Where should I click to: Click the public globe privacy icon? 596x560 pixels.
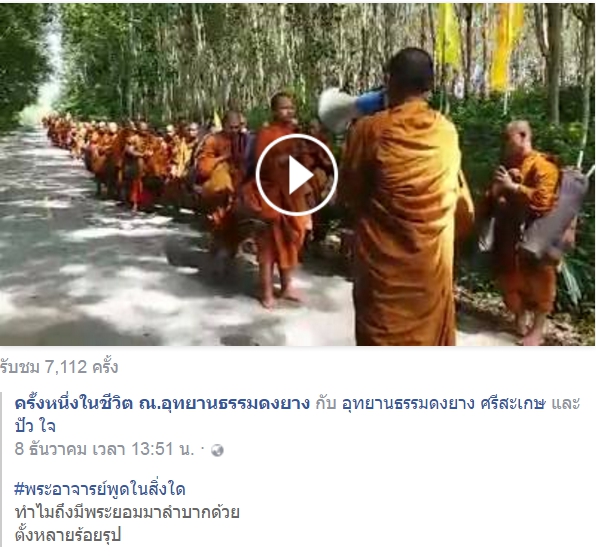point(217,450)
